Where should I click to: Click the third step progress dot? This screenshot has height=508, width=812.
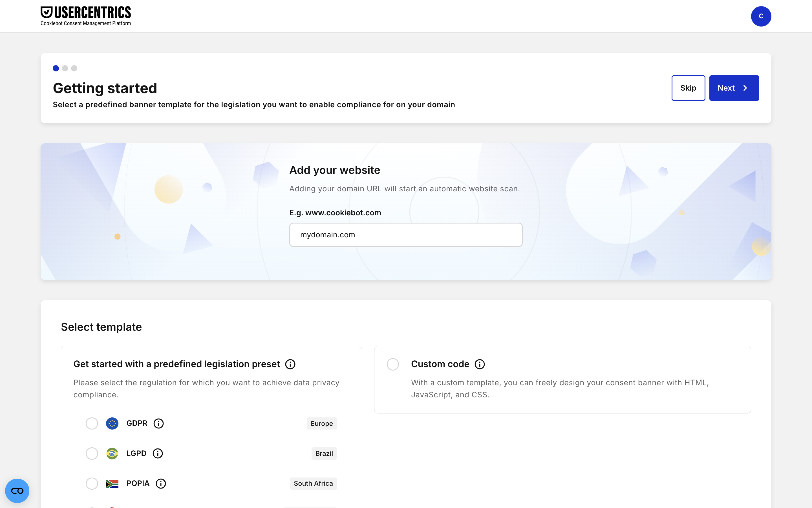pos(74,68)
